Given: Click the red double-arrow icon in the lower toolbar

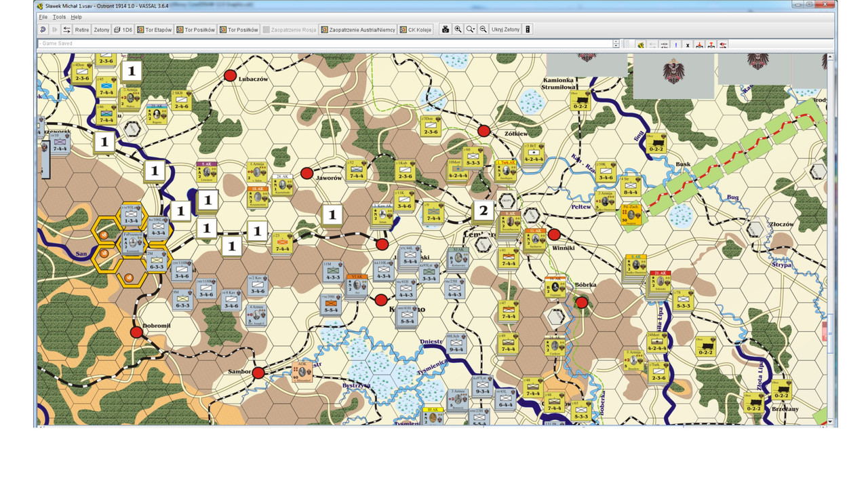Looking at the screenshot, I should pos(724,45).
